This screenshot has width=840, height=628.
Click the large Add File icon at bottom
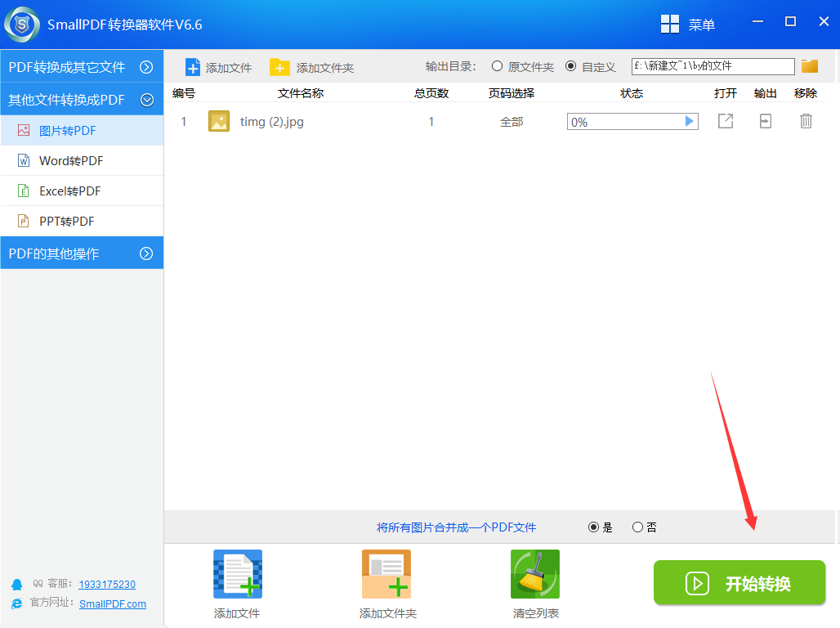click(237, 575)
